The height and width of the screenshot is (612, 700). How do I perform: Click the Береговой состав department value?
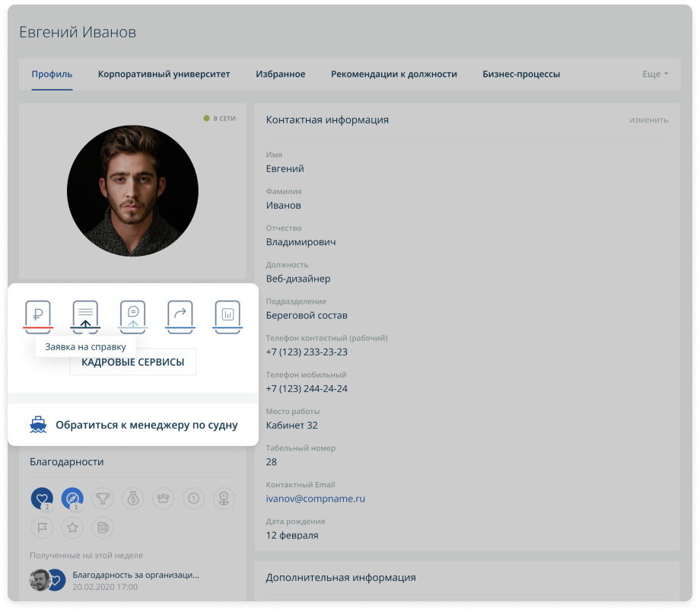pos(307,315)
